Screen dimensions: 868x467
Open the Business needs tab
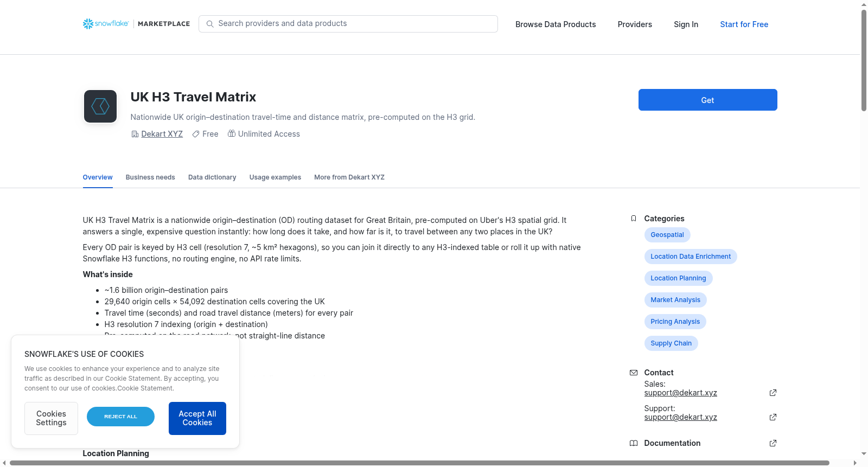point(150,177)
